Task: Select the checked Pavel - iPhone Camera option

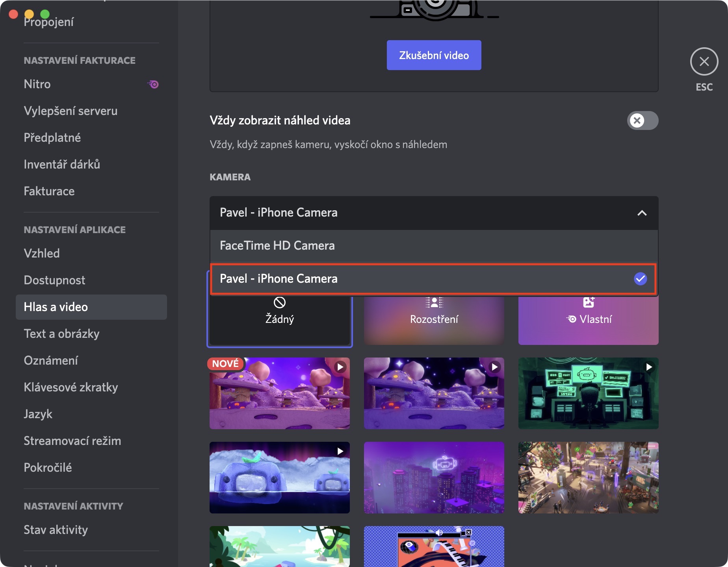Action: tap(433, 279)
